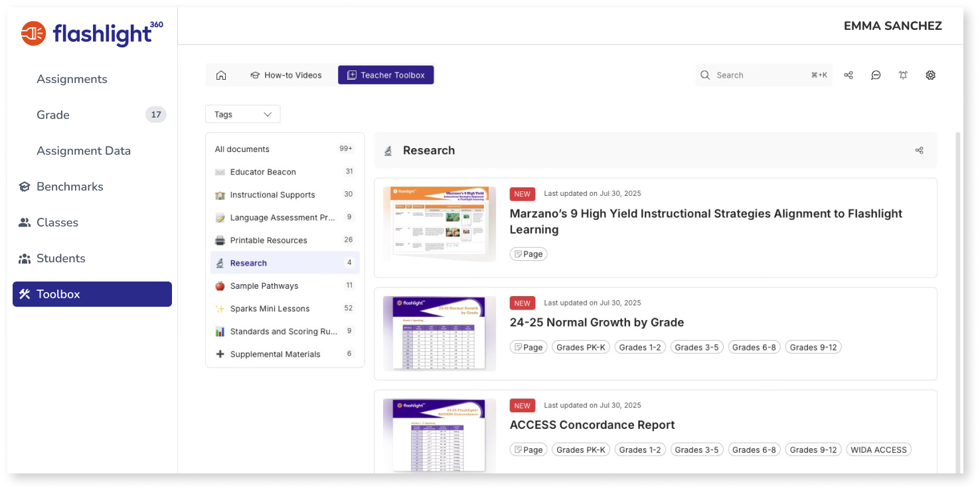Open the home icon tab

(221, 75)
